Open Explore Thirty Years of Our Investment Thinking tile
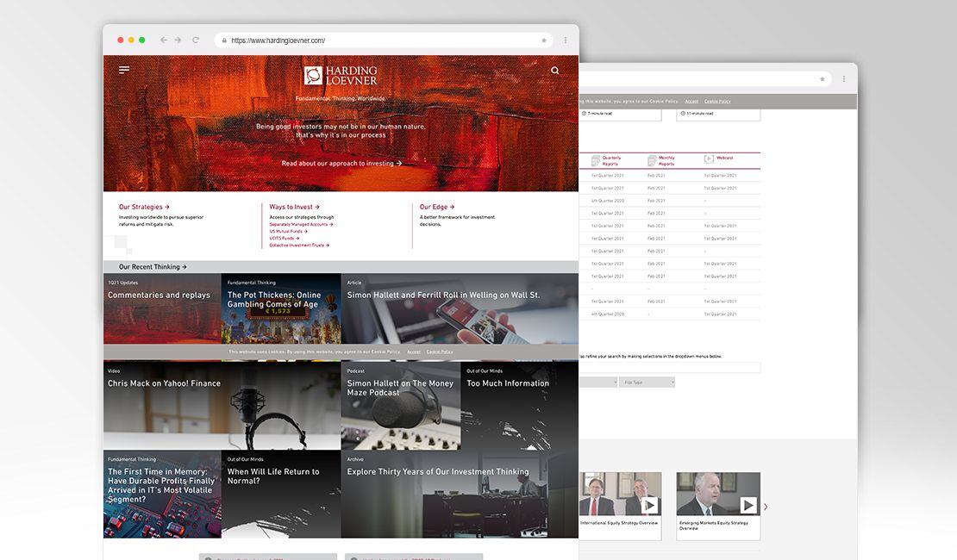This screenshot has width=957, height=560. point(460,495)
